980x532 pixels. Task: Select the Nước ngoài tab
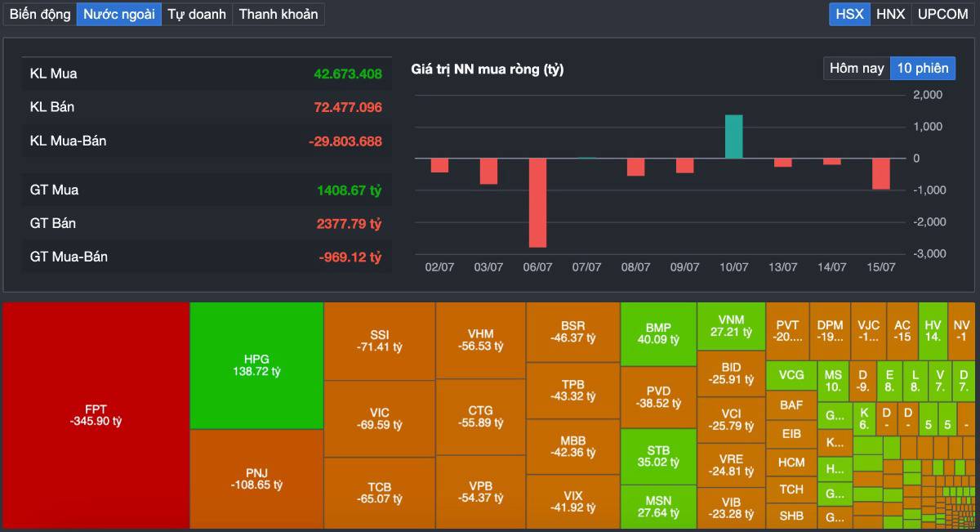[x=119, y=14]
